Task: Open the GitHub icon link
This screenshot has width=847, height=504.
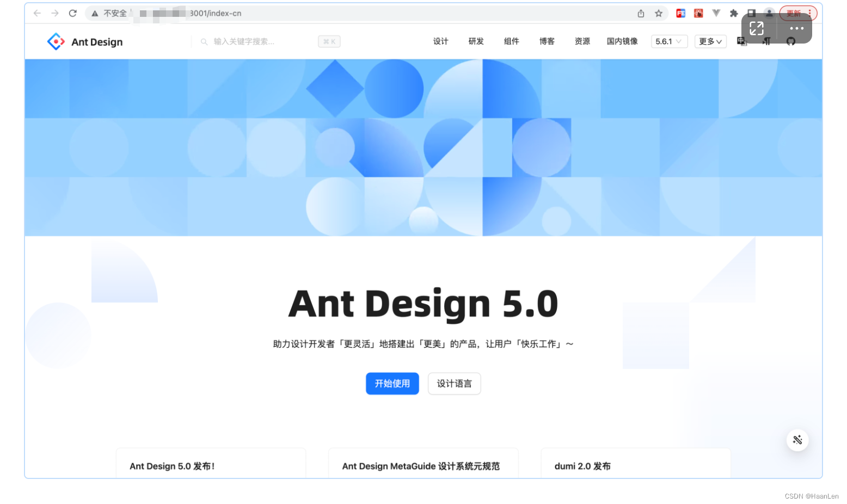Action: (x=791, y=41)
